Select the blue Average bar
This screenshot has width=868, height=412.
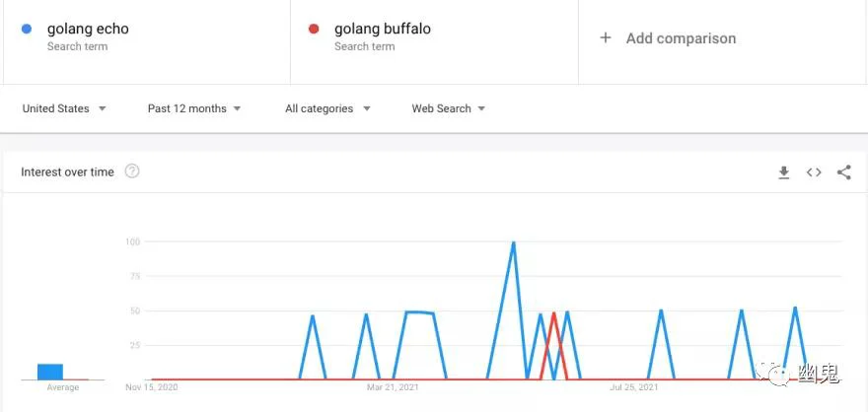coord(50,372)
